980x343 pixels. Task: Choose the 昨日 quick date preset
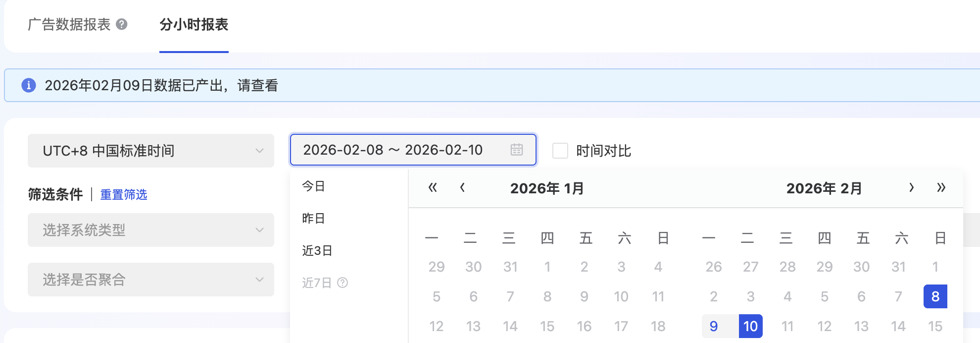[314, 218]
